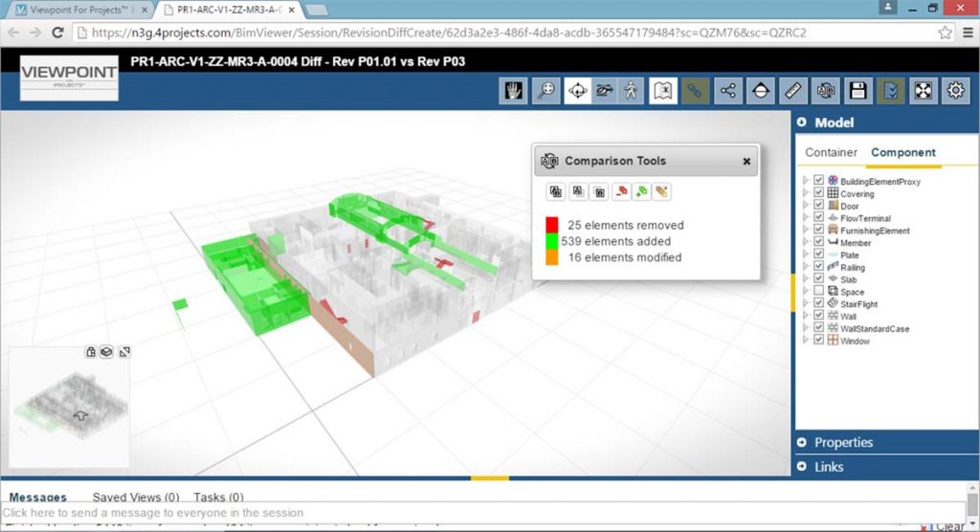Click the mini-map model thumbnail
Viewport: 980px width, 532px height.
click(x=70, y=405)
